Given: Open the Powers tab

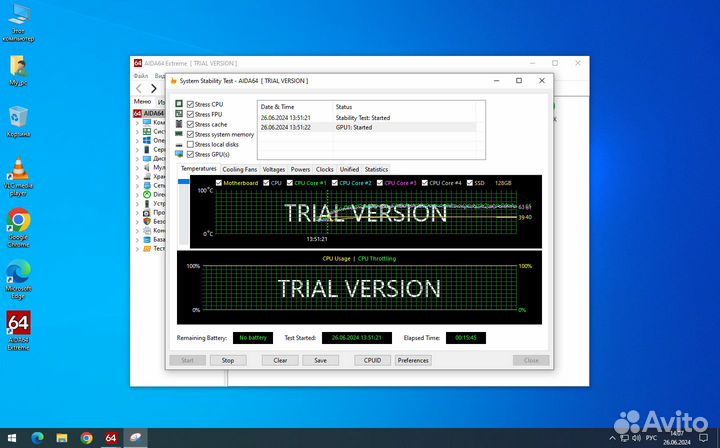Looking at the screenshot, I should pos(300,169).
